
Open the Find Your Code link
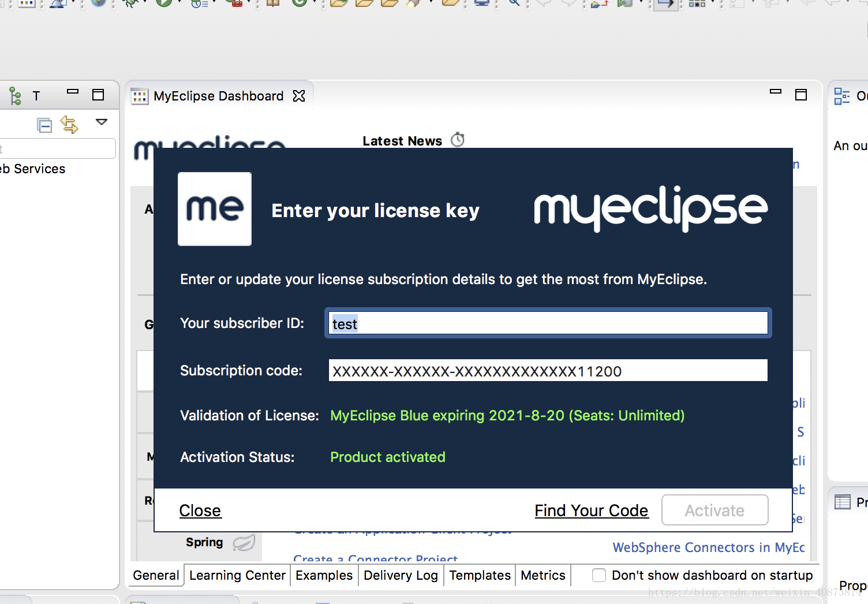pyautogui.click(x=591, y=510)
